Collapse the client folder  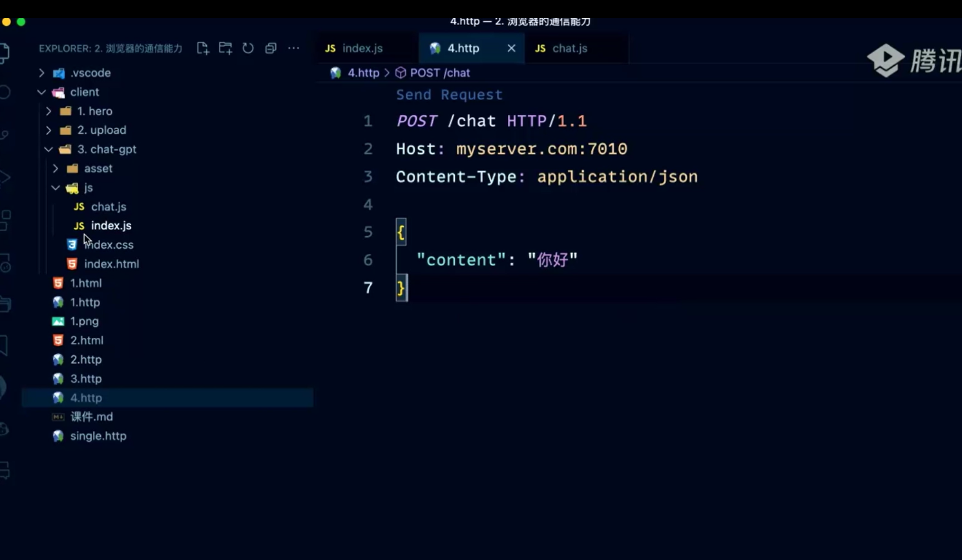pyautogui.click(x=41, y=92)
